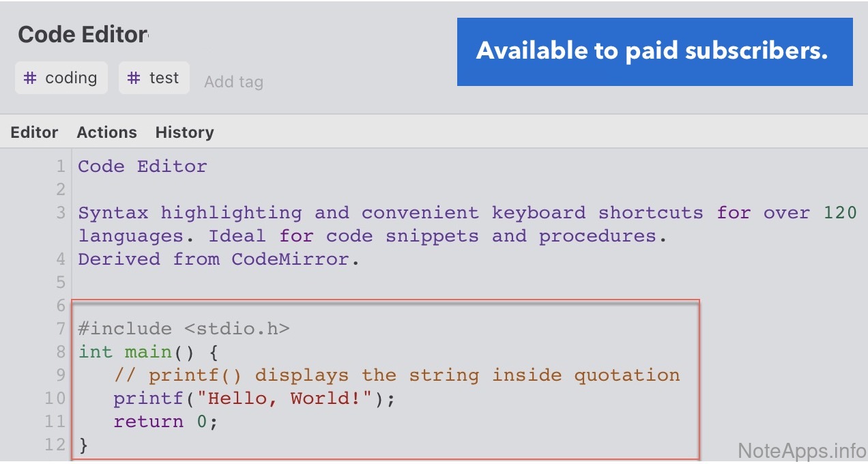Click line number 12 in gutter
This screenshot has width=868, height=464.
click(x=56, y=445)
